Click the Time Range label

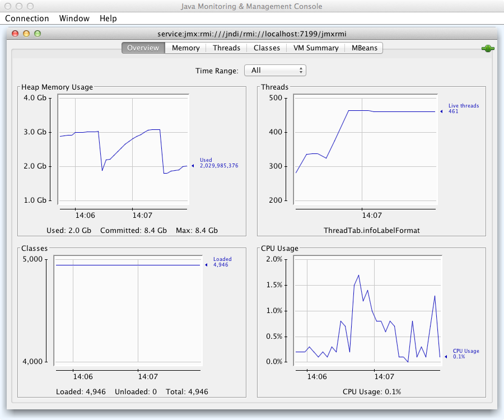coord(217,71)
